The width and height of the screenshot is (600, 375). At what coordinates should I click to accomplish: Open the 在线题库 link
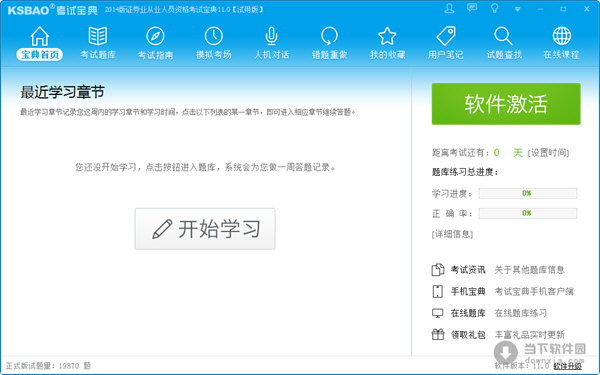click(x=468, y=313)
